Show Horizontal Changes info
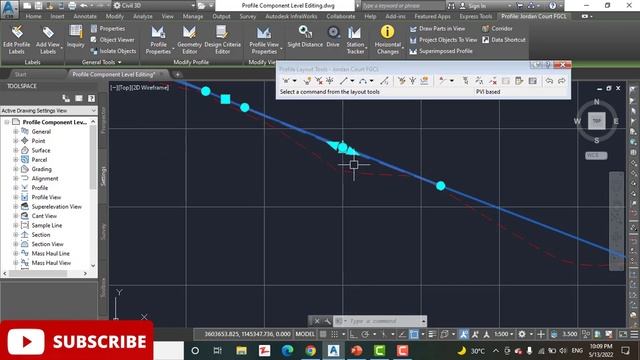Screen dimensions: 640x360 click(387, 40)
